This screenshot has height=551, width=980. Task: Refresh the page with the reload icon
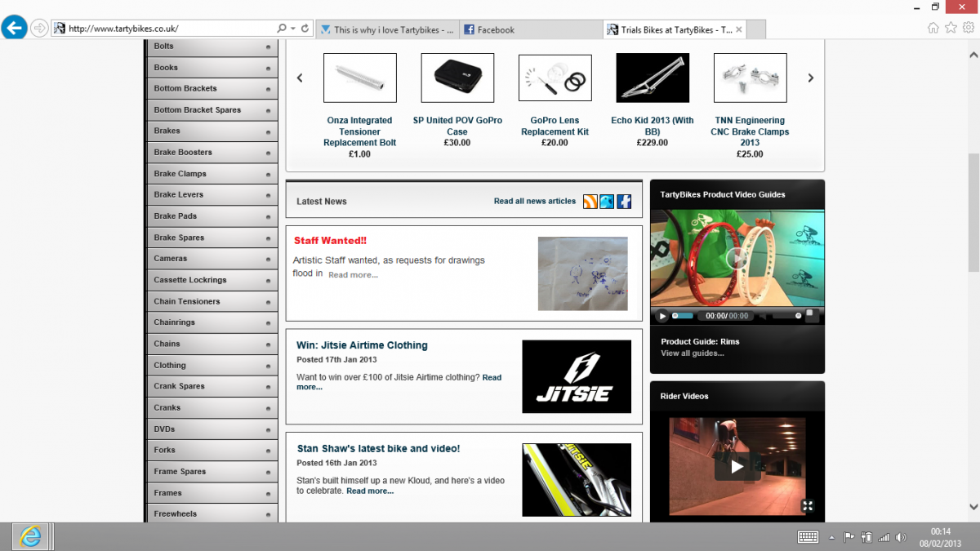click(x=305, y=29)
